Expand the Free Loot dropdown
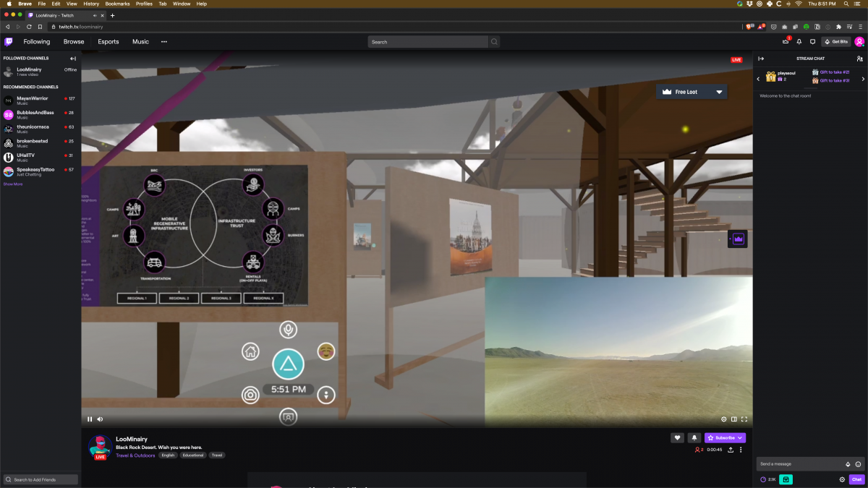 pos(719,93)
